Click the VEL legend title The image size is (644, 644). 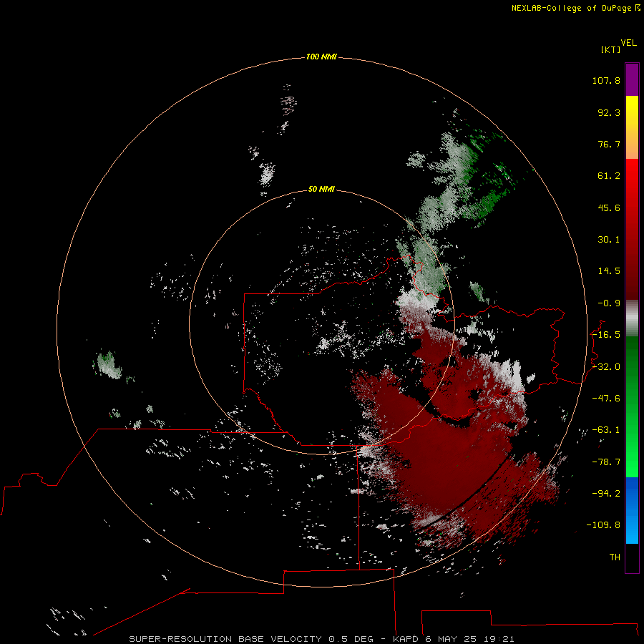pyautogui.click(x=628, y=43)
